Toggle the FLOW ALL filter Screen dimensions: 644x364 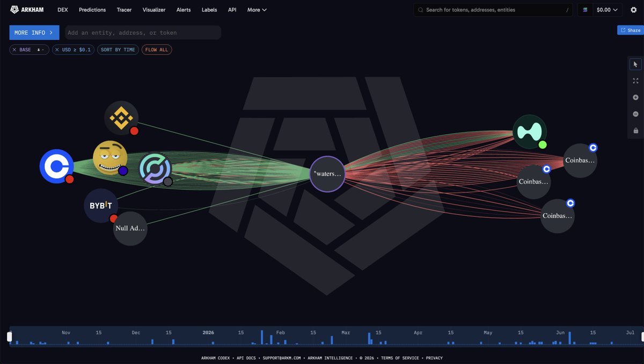157,50
